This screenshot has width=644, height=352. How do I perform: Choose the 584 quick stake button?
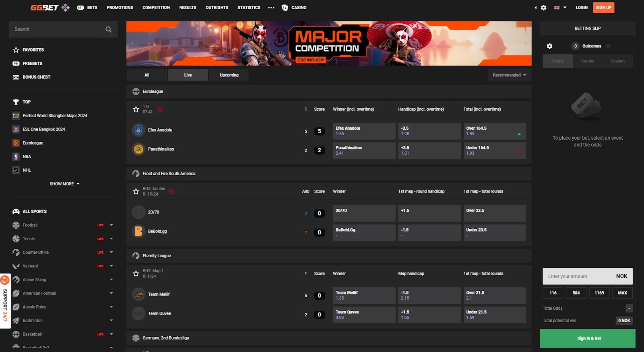pyautogui.click(x=576, y=293)
